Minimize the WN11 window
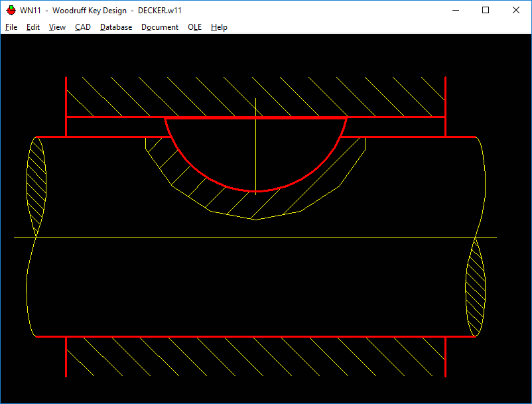The height and width of the screenshot is (404, 532). pos(455,10)
